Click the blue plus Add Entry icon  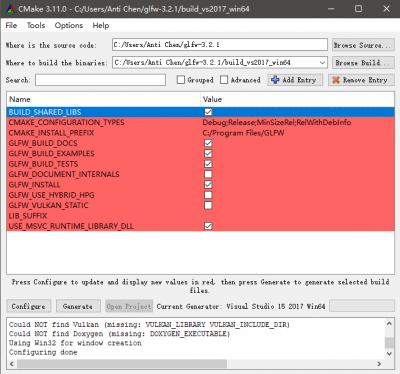point(275,80)
